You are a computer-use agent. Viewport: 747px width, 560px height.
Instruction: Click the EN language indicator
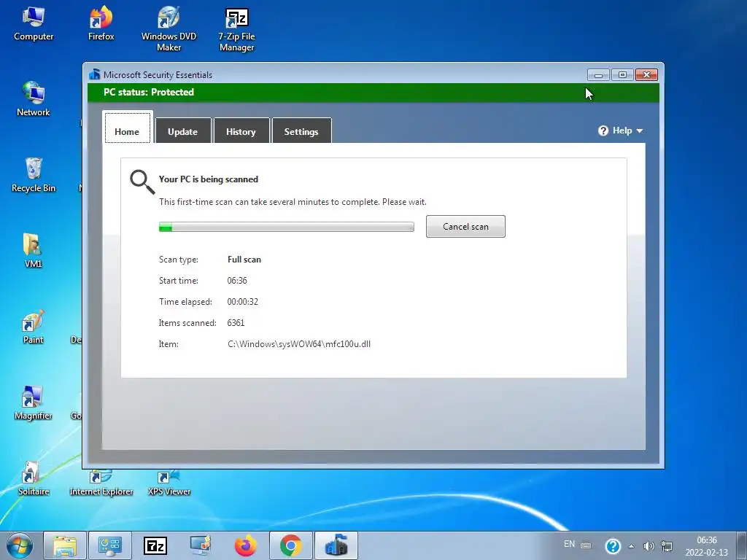click(569, 544)
